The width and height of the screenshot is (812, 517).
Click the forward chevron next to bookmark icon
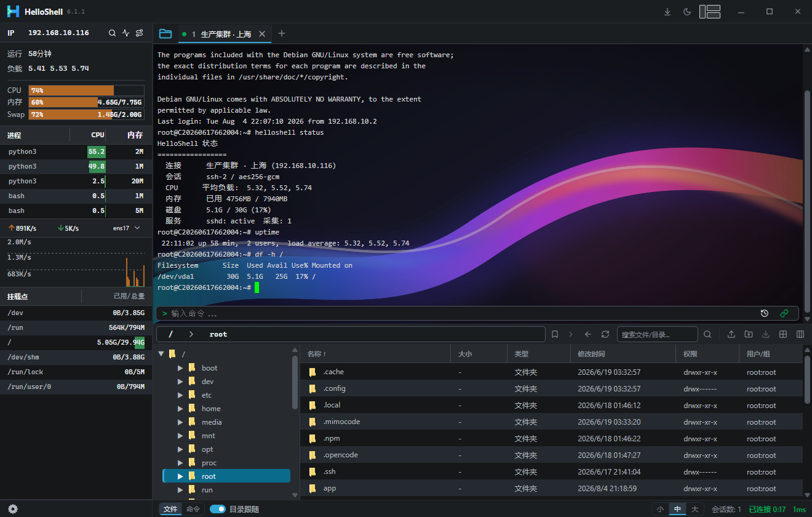point(571,334)
